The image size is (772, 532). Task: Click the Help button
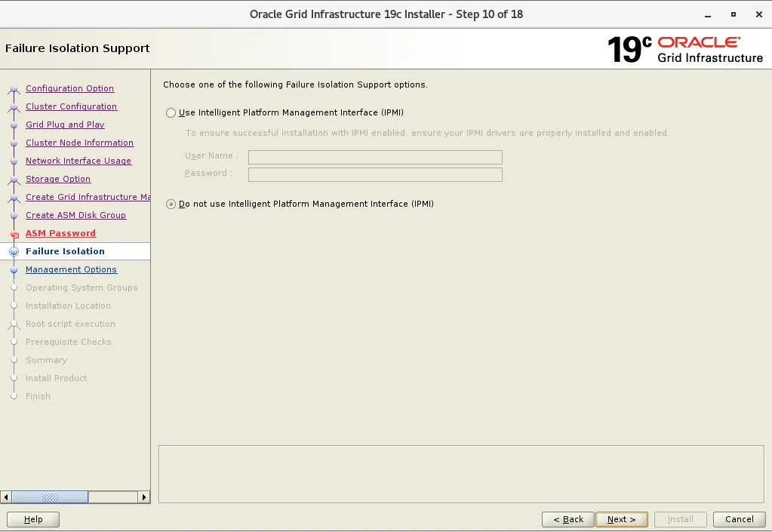[x=33, y=519]
